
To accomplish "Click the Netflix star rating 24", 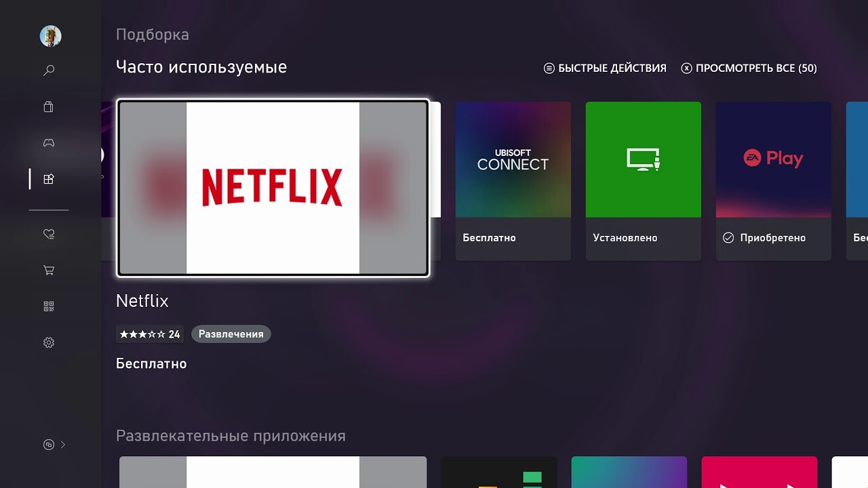I will tap(150, 334).
